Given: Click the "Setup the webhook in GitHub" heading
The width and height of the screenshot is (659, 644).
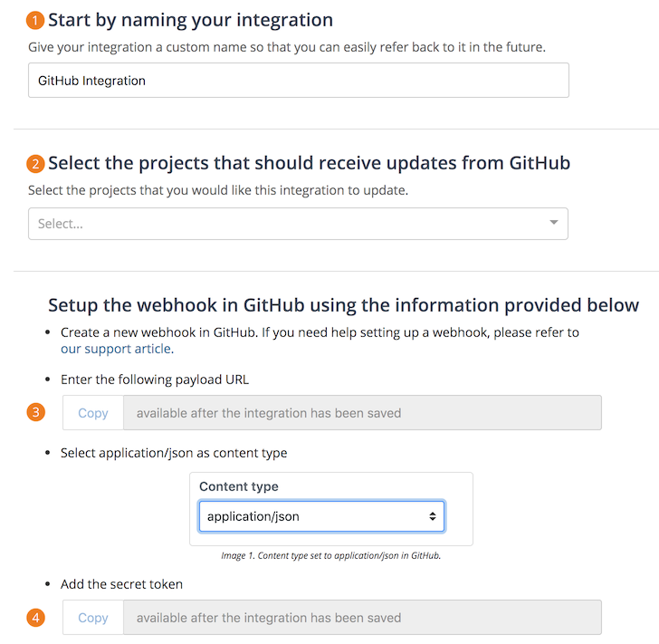Looking at the screenshot, I should (343, 305).
